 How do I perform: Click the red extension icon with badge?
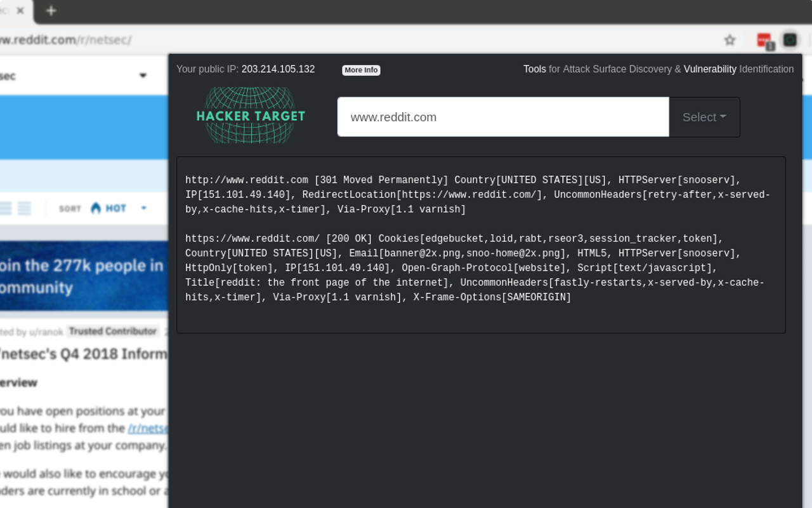(765, 41)
